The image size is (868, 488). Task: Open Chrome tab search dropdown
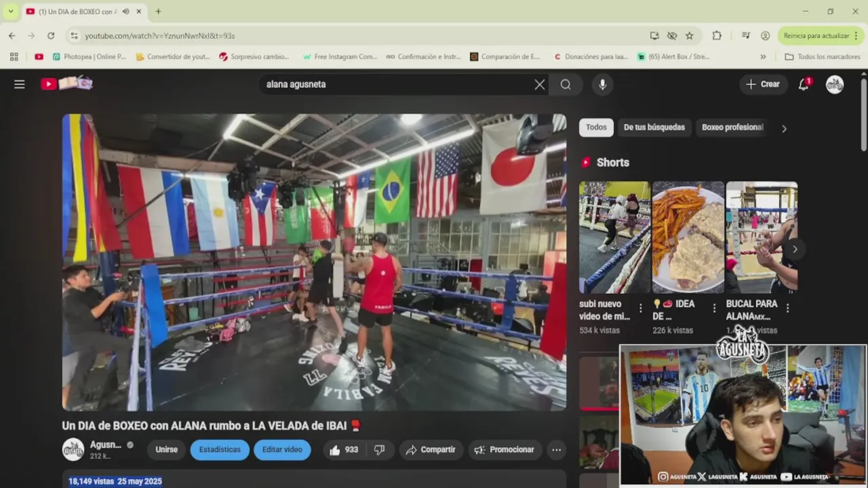click(10, 12)
